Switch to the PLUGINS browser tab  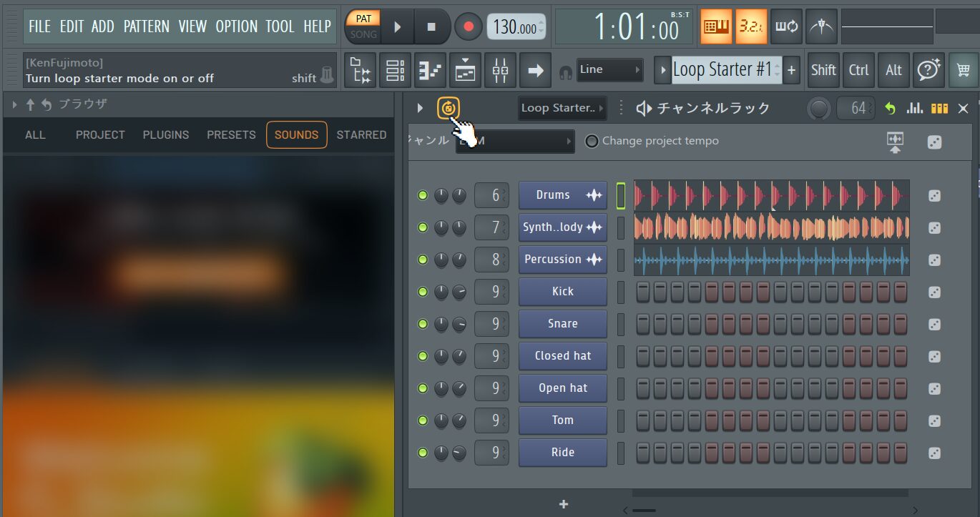click(x=166, y=134)
